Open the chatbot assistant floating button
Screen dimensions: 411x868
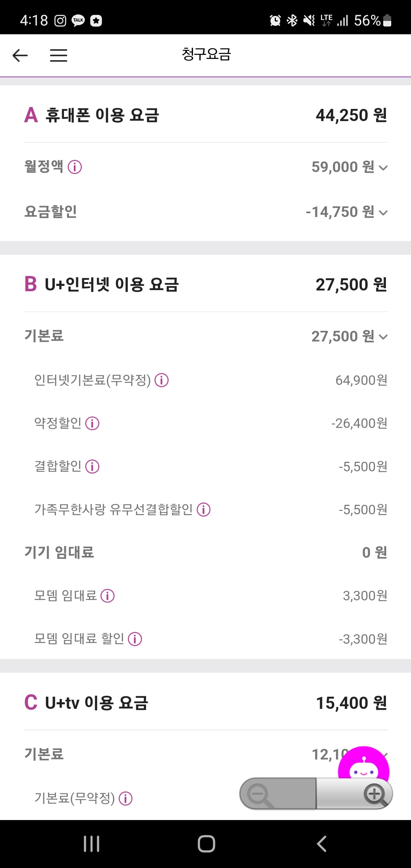click(x=363, y=764)
